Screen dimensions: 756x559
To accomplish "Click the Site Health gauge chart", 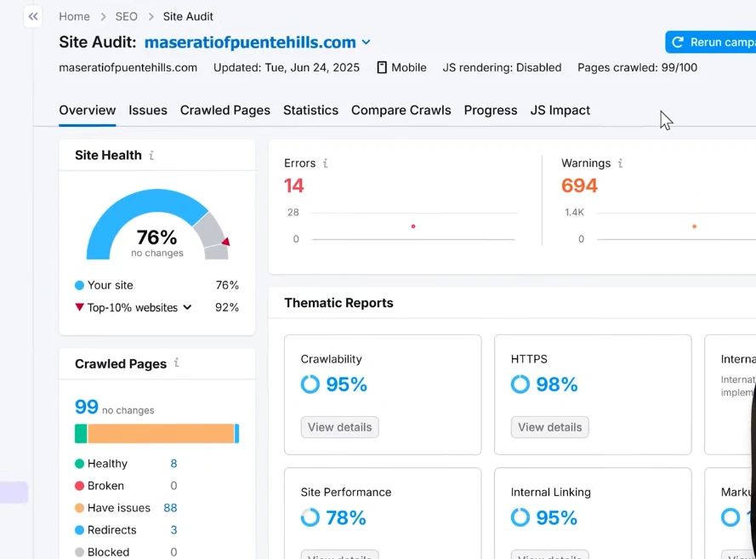I will tap(157, 225).
